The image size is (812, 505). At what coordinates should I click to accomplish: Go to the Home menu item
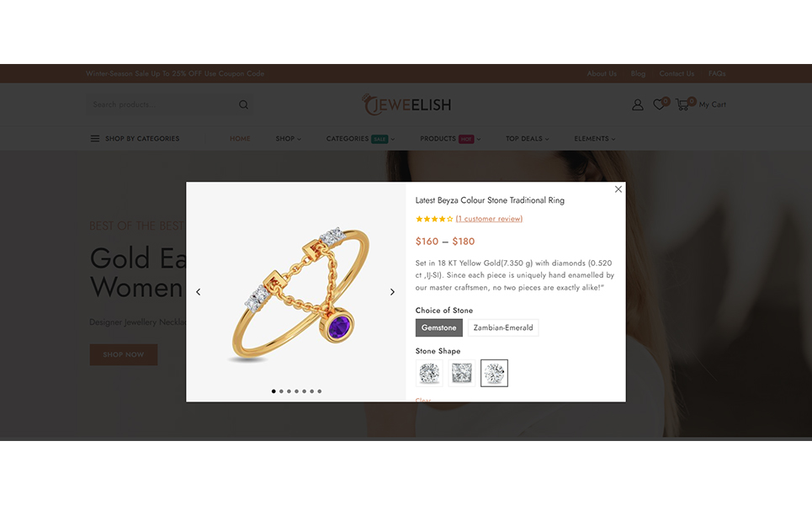point(240,139)
